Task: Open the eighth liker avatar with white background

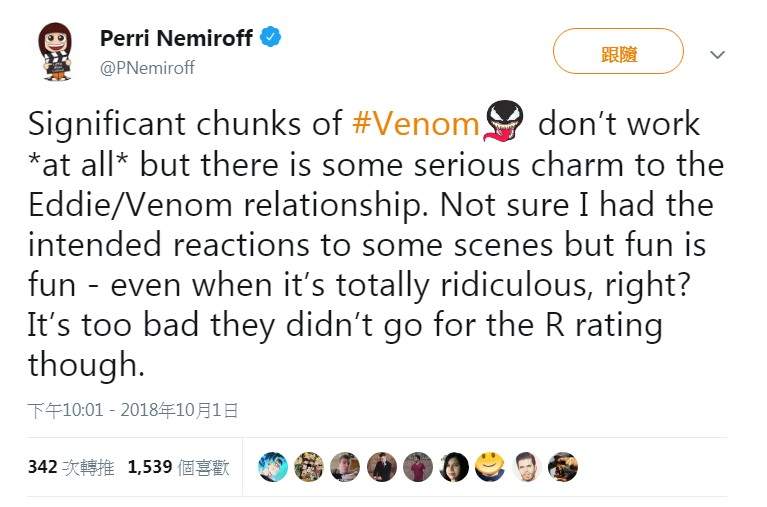Action: (526, 466)
